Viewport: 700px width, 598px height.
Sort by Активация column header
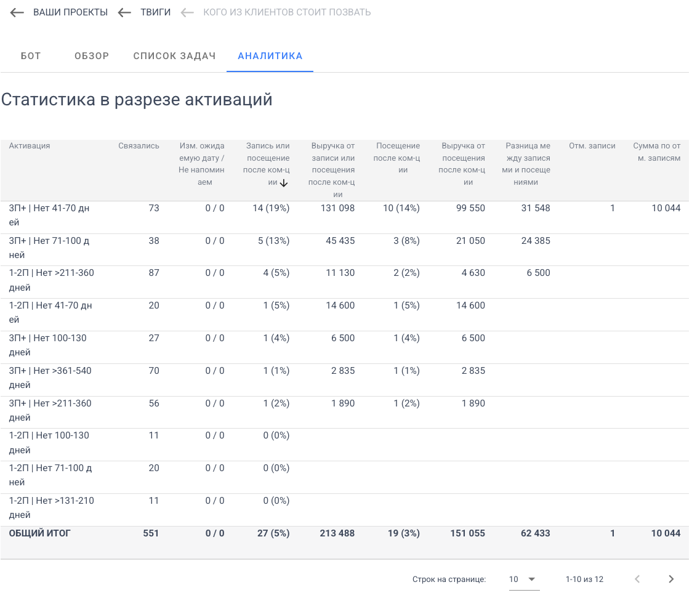[30, 145]
